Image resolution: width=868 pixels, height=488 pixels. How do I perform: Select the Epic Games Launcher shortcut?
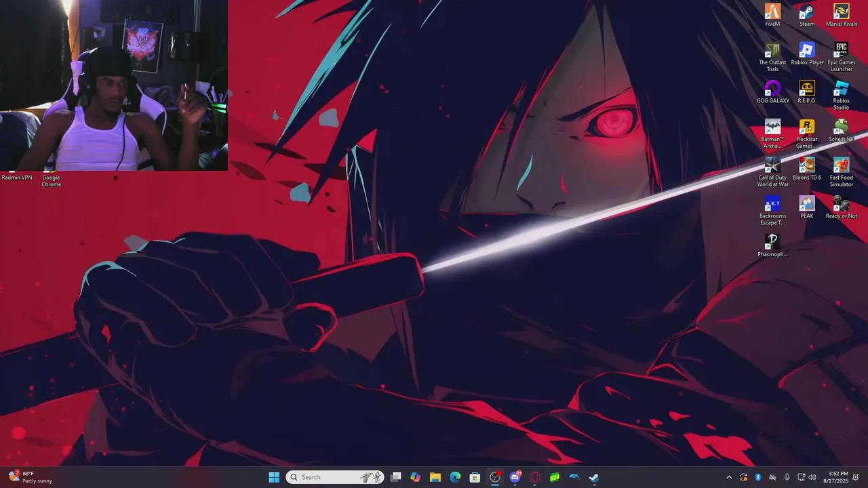pos(841,57)
